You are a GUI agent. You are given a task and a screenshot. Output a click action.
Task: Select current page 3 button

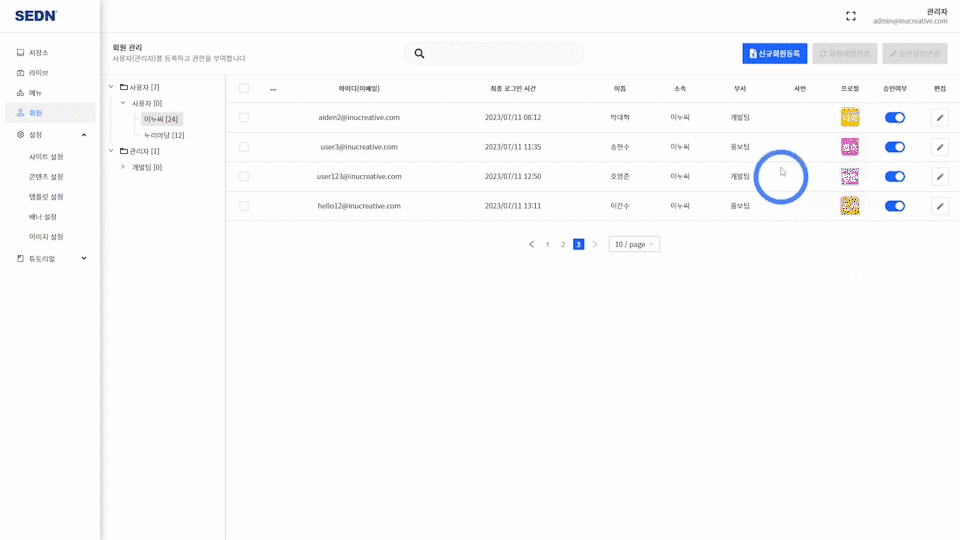pos(579,244)
